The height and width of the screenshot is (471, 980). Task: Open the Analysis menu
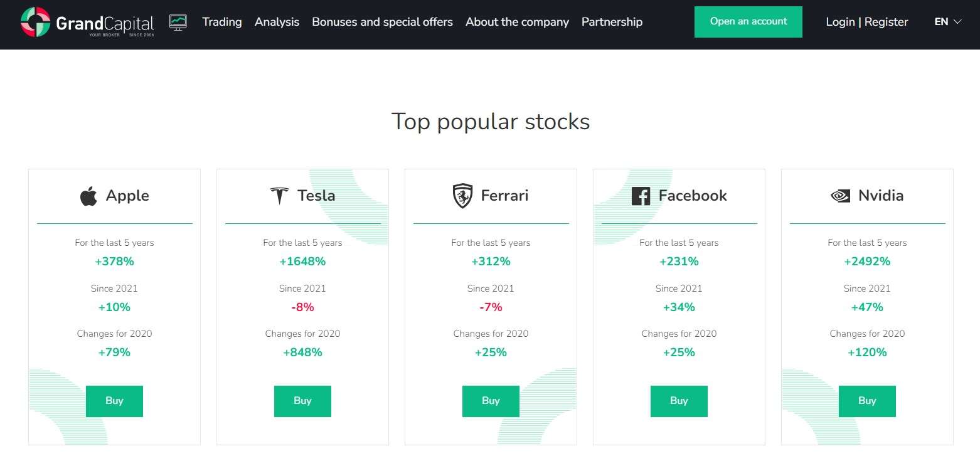pyautogui.click(x=277, y=22)
